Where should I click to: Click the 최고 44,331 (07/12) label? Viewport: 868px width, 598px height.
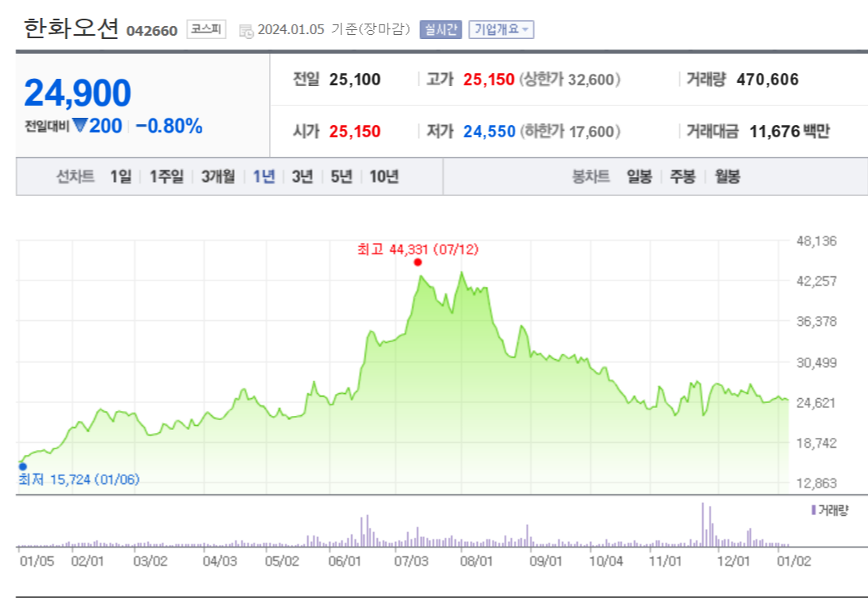[418, 249]
